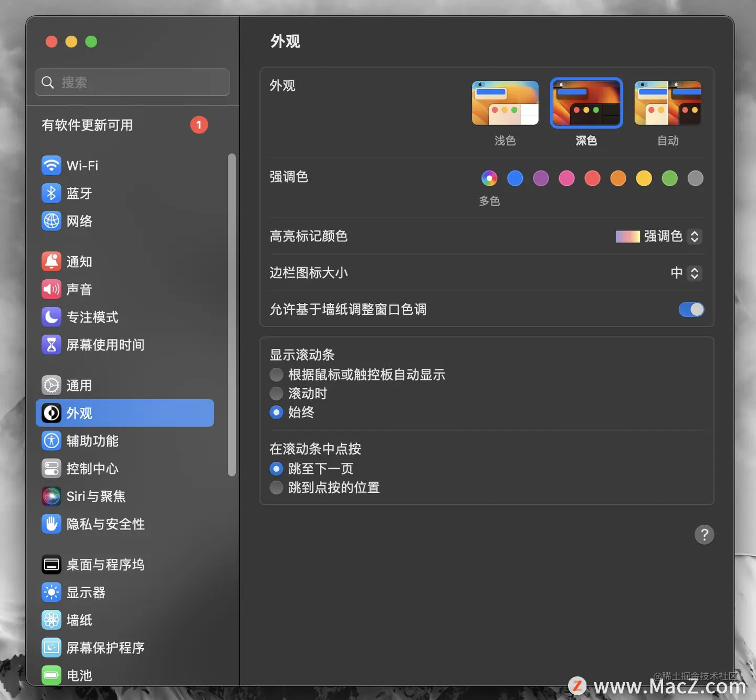Select 始终 scroll bar option

(x=276, y=412)
